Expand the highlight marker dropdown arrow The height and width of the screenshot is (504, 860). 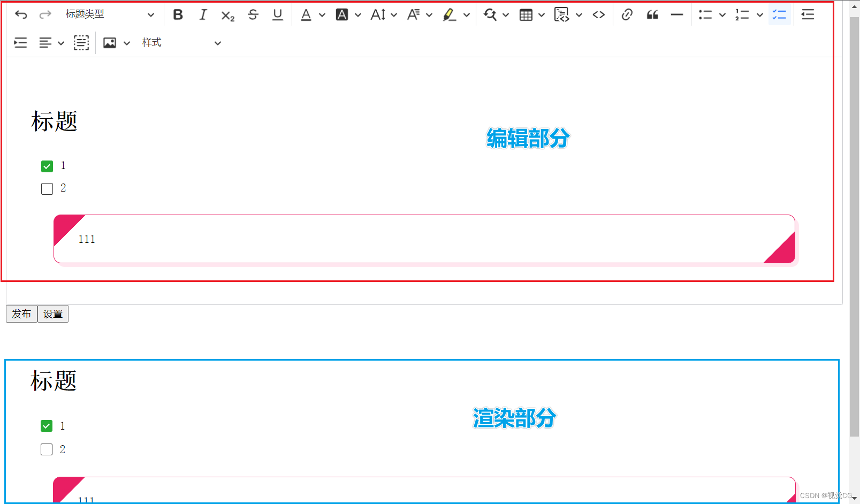coord(467,15)
